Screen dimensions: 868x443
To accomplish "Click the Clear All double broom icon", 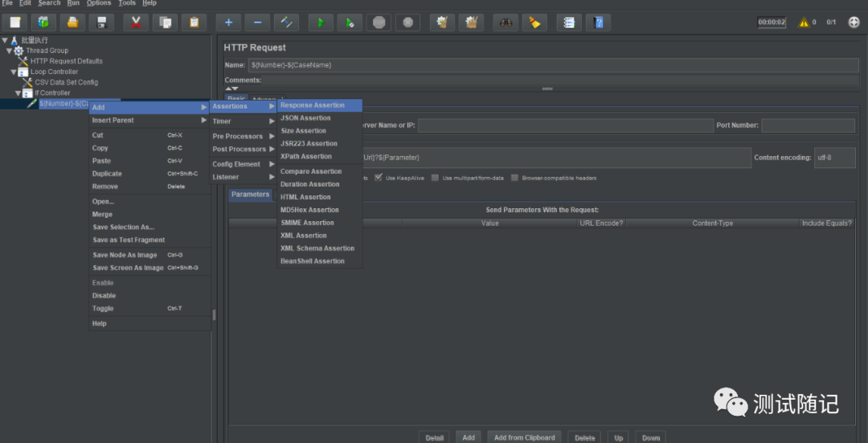I will click(x=471, y=23).
